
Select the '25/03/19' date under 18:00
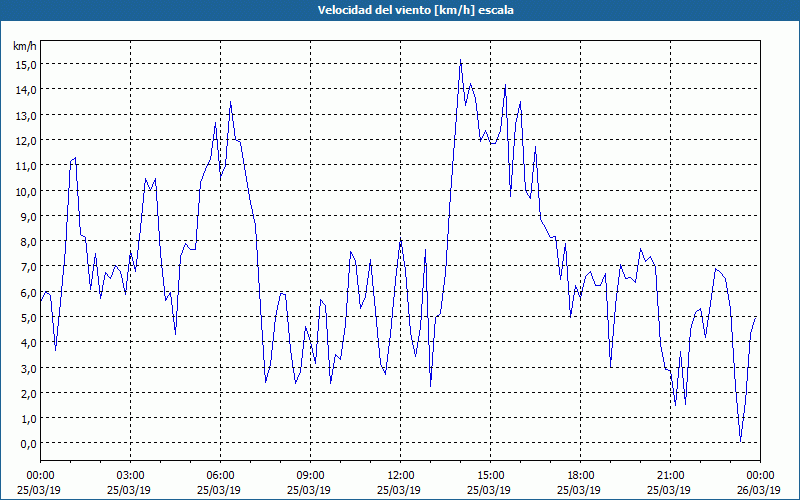579,490
